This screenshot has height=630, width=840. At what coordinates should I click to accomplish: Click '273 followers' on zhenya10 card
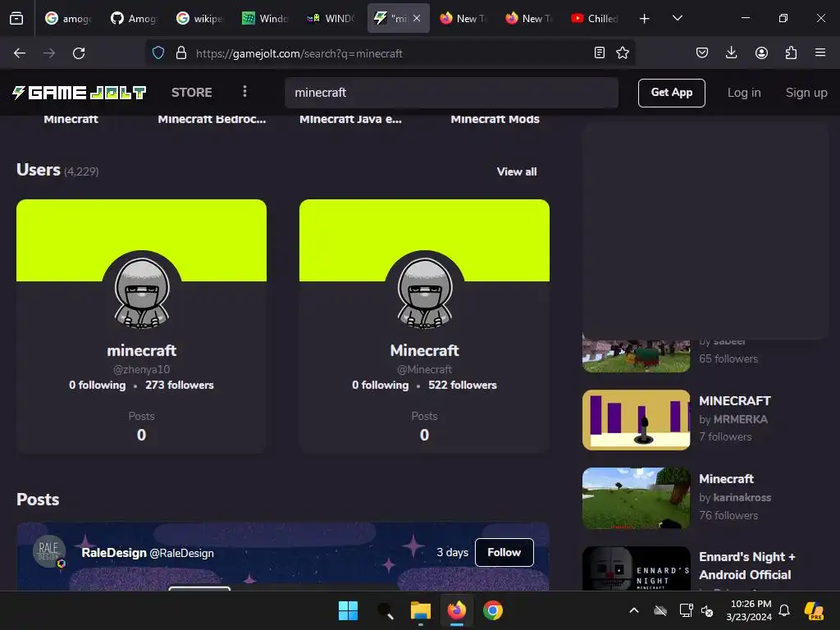click(x=180, y=385)
